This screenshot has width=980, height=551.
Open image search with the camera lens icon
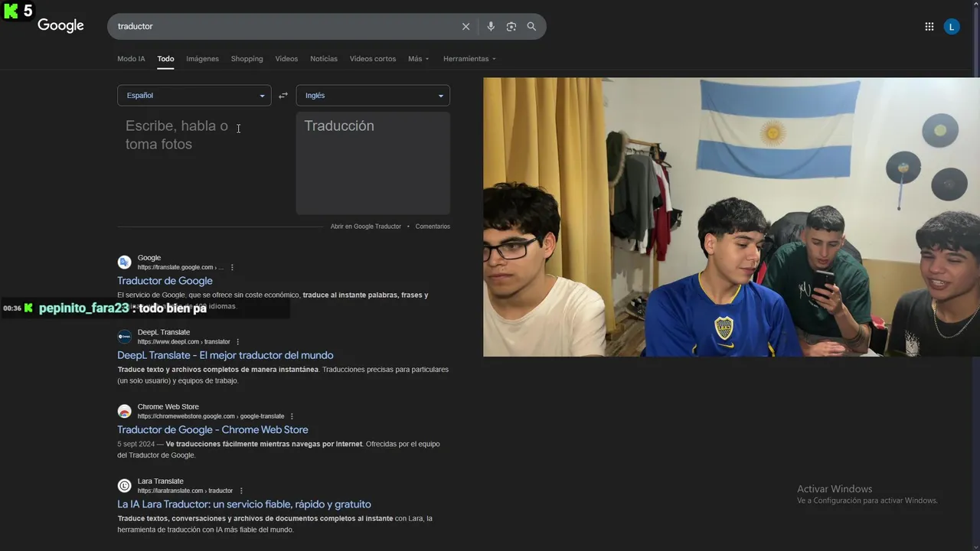coord(511,26)
